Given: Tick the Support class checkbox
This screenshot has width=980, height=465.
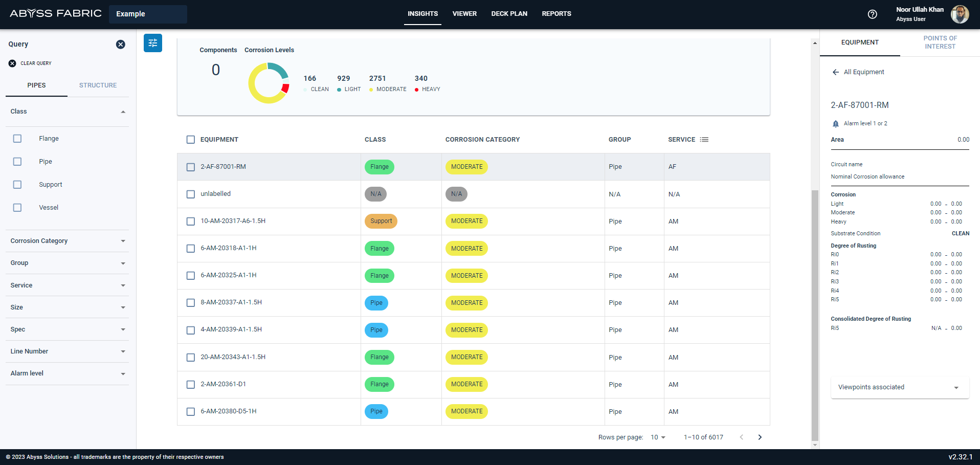Looking at the screenshot, I should click(17, 185).
